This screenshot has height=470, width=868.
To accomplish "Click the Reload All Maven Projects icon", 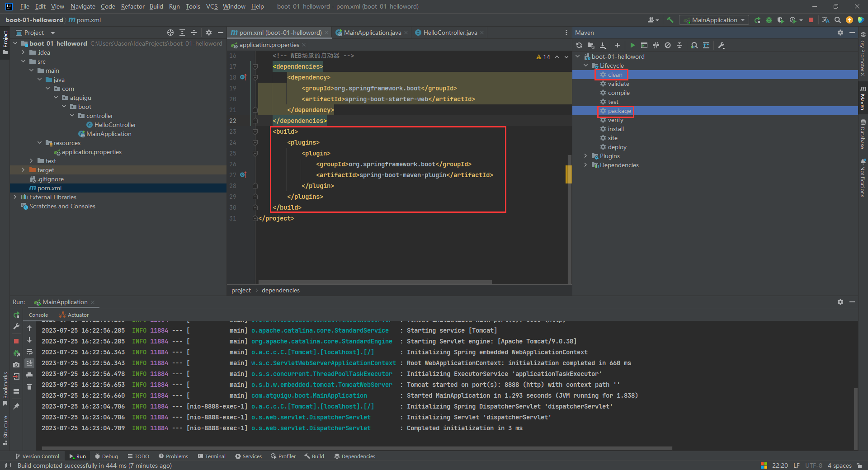I will [x=579, y=45].
